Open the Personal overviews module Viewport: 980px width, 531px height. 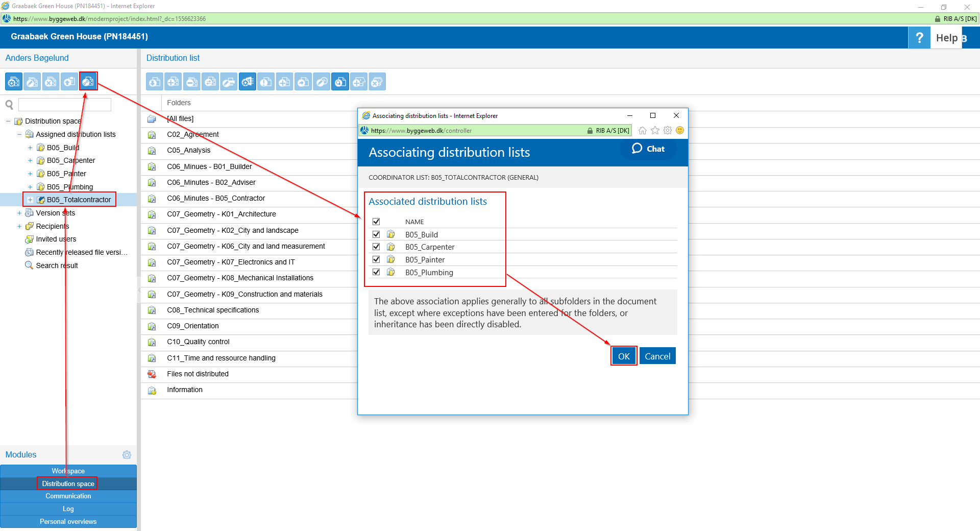pos(68,521)
